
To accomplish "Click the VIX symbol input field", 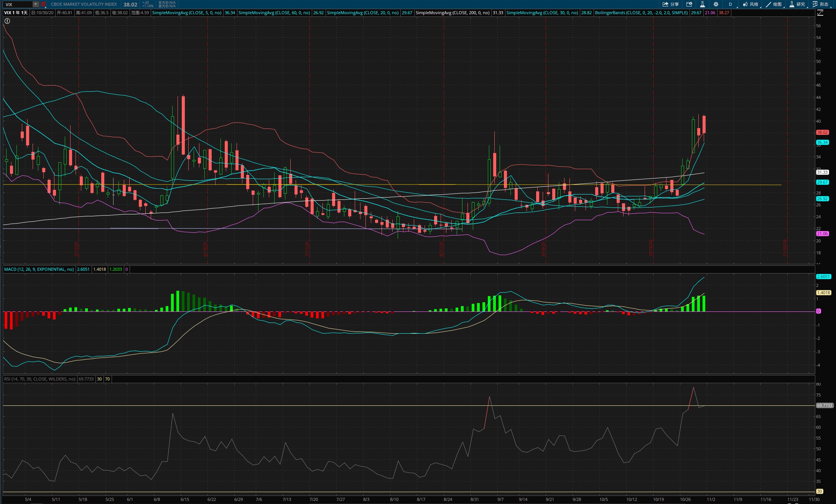I will click(17, 4).
